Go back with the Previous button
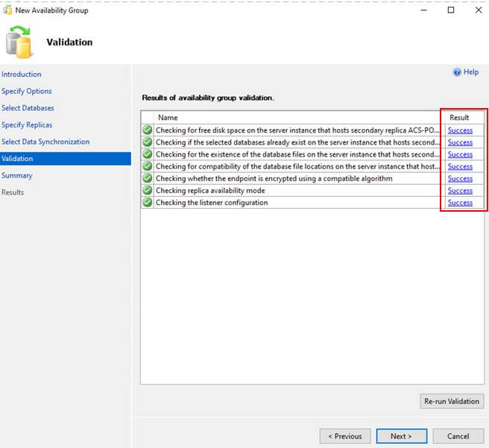The image size is (489, 448). [x=345, y=436]
